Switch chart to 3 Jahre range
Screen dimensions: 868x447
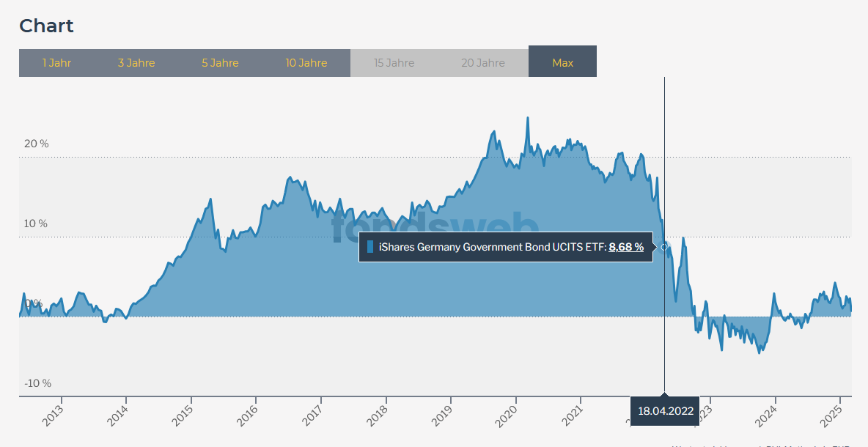136,63
